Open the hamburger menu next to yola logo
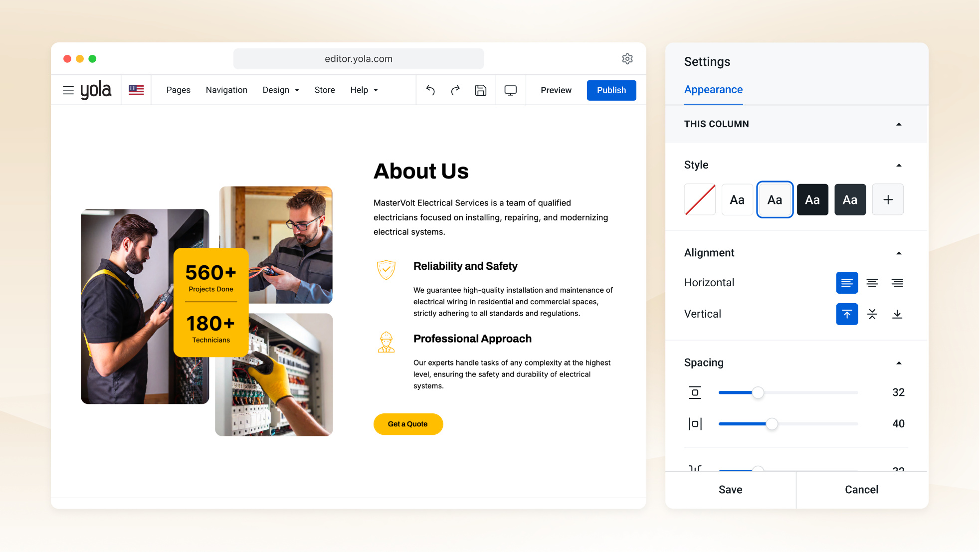 (x=68, y=90)
